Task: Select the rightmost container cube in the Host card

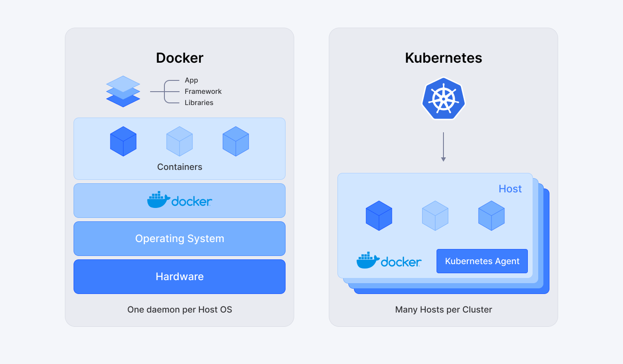Action: pos(491,216)
